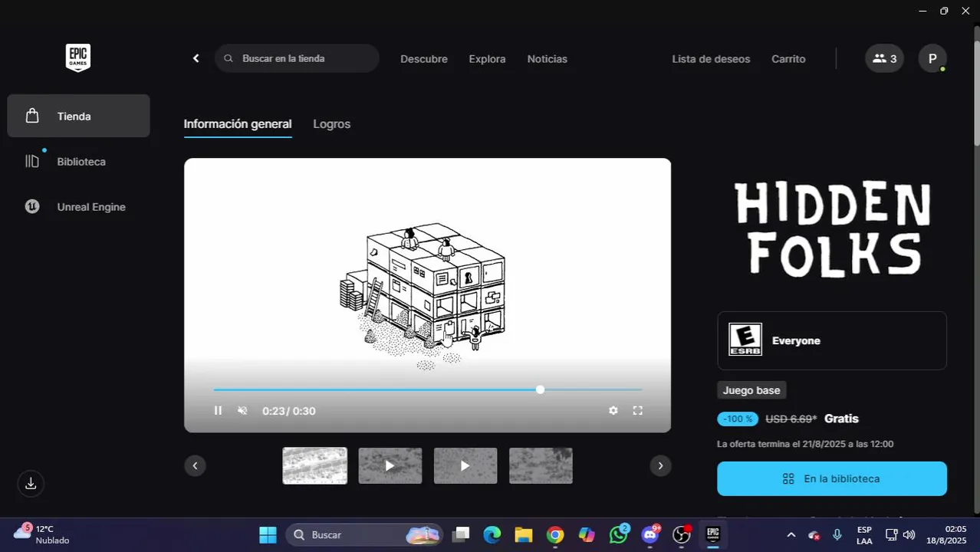Open the ESP LAA language switcher
Screen dimensions: 980x552
[x=864, y=535]
